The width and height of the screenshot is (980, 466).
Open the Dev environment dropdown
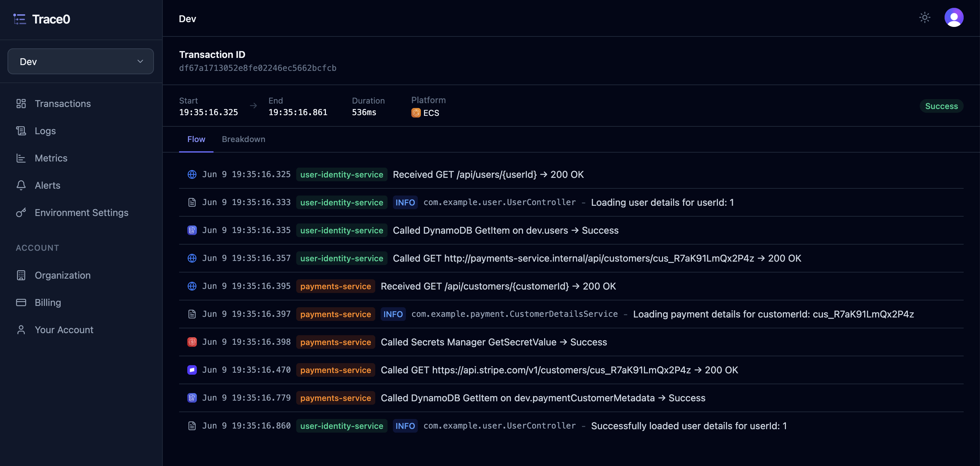click(81, 61)
